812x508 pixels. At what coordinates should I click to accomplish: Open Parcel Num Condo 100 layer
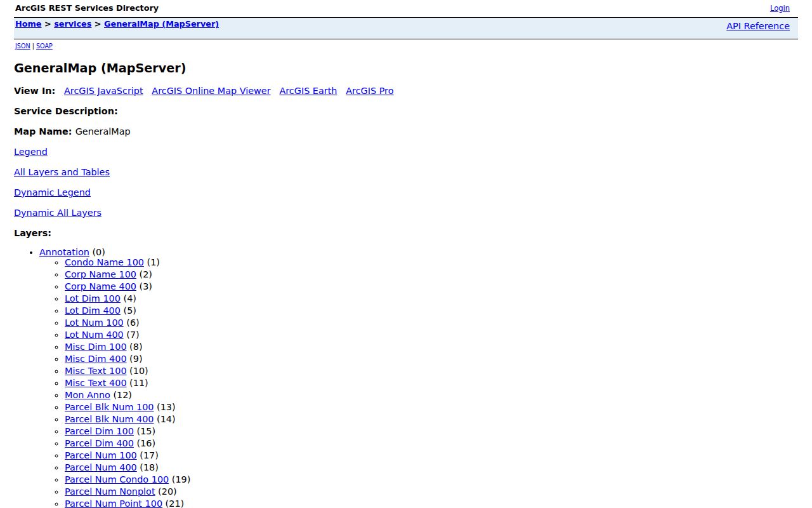(117, 479)
